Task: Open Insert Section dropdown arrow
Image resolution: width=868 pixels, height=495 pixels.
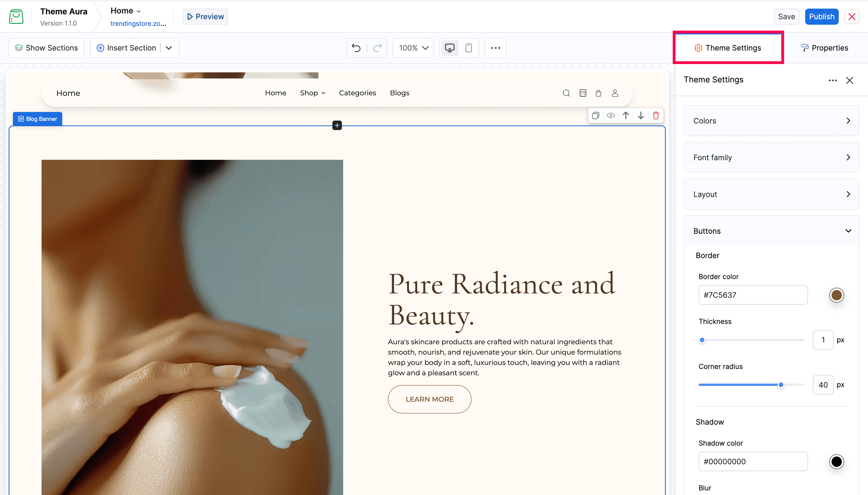Action: pos(169,48)
